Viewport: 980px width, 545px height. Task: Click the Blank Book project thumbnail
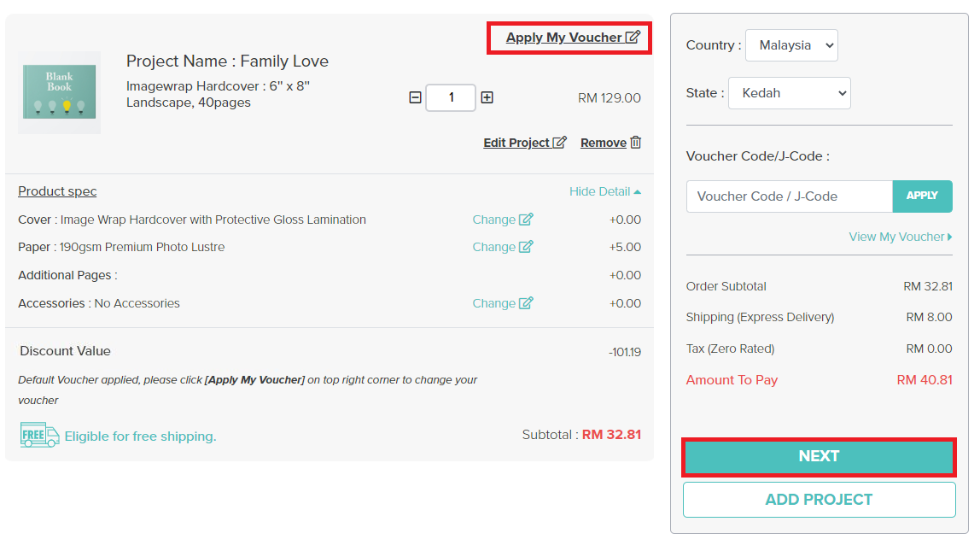60,92
